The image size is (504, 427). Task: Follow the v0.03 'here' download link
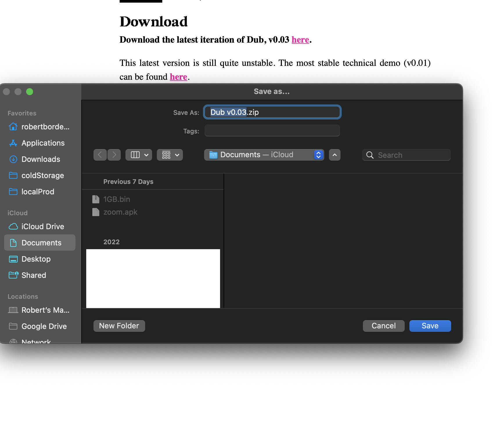coord(300,39)
